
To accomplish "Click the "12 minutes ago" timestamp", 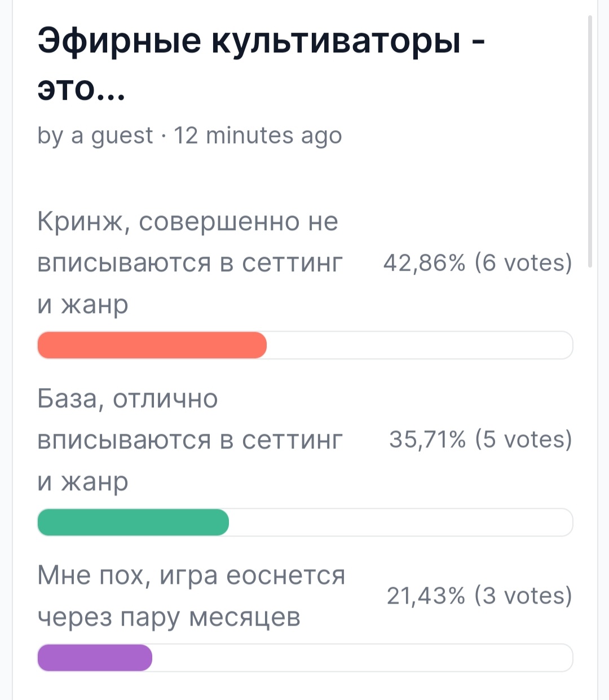I will pos(258,136).
